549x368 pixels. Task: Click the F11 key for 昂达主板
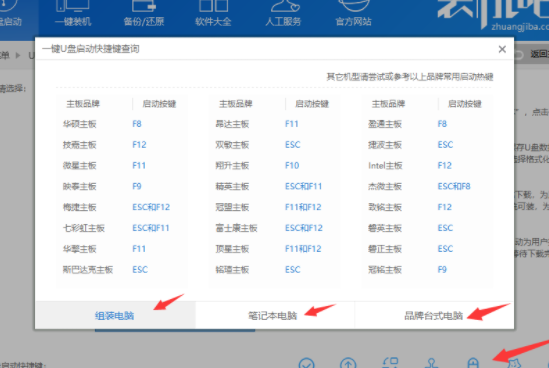tap(292, 124)
